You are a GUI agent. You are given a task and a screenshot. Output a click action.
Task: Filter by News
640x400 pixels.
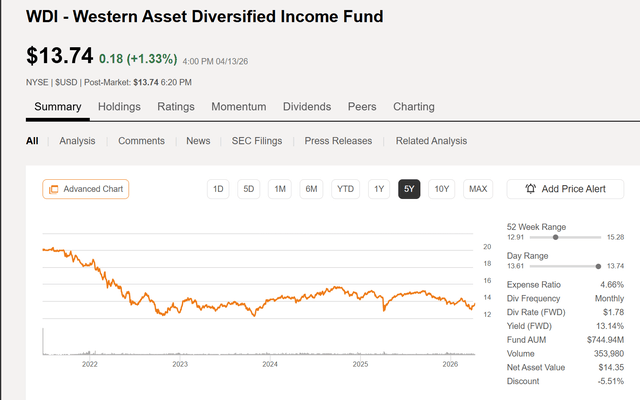coord(198,141)
